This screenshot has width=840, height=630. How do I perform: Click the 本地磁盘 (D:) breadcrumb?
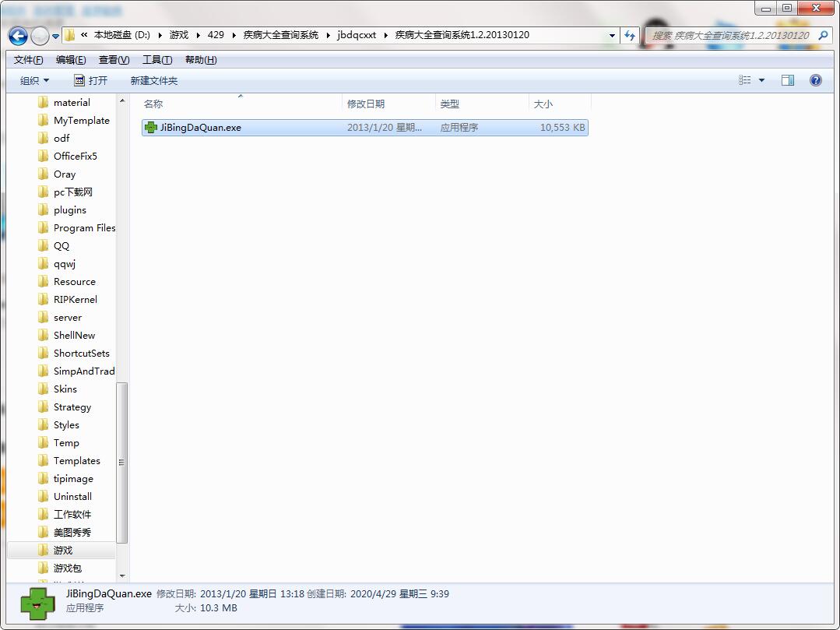point(122,35)
